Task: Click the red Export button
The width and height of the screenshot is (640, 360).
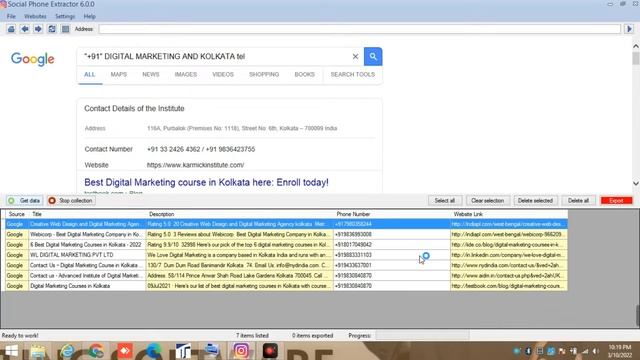Action: coord(616,200)
